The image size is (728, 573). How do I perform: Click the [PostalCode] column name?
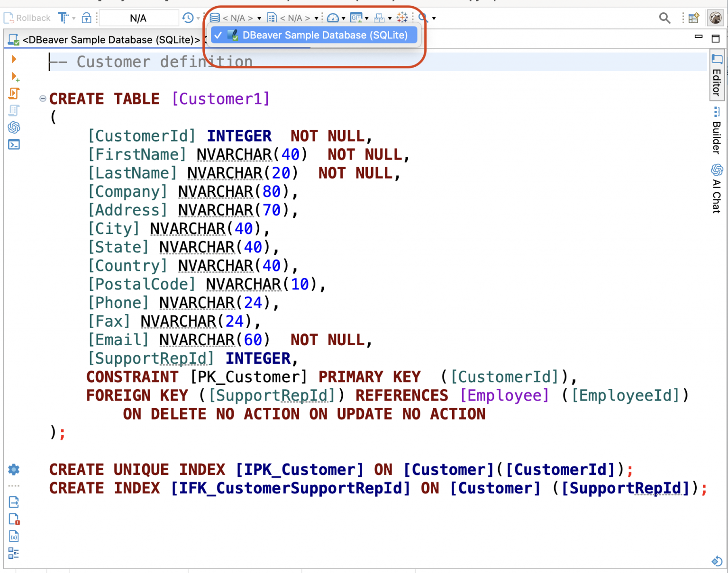coord(141,284)
